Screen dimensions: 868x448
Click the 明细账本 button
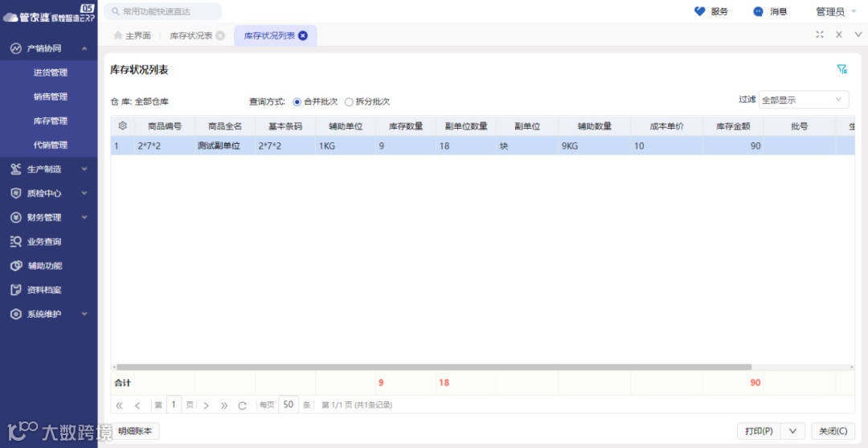pyautogui.click(x=135, y=431)
